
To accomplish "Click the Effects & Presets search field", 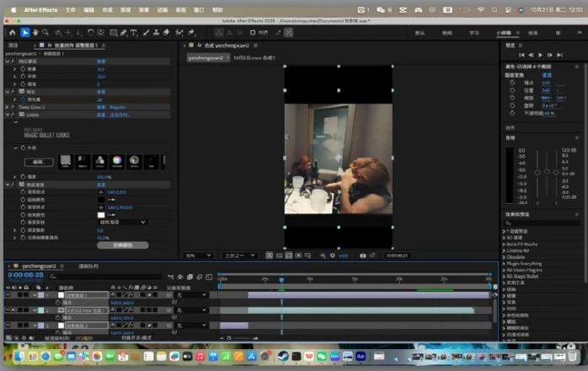I will pyautogui.click(x=542, y=223).
